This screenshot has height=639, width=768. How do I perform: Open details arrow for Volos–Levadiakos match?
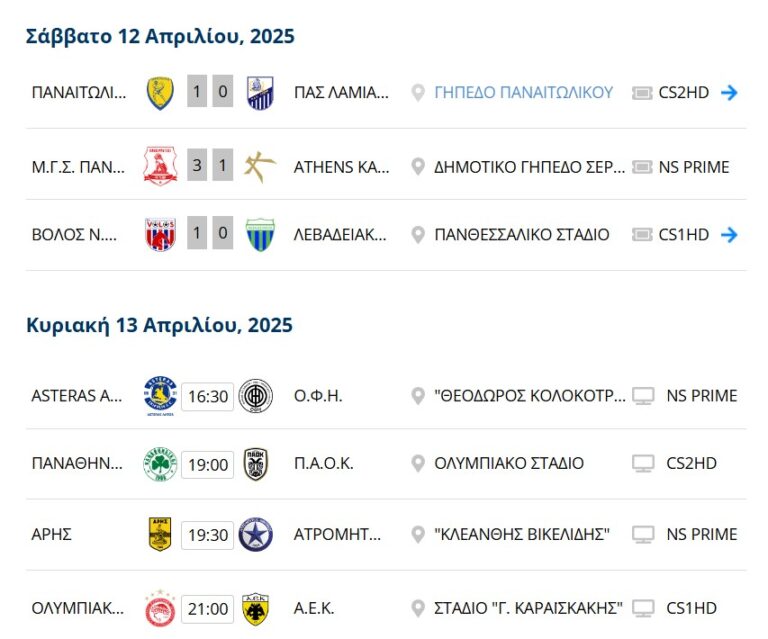[729, 235]
